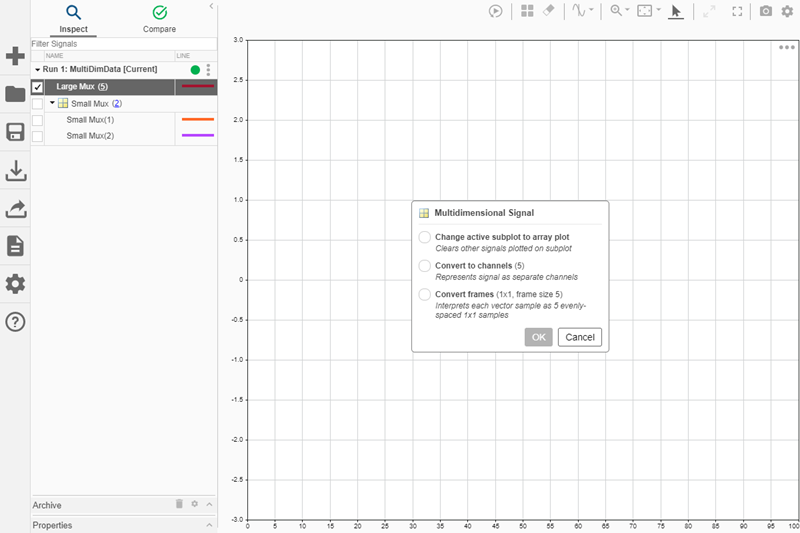The height and width of the screenshot is (533, 800).
Task: Click OK in Multidimensional Signal dialog
Action: click(x=538, y=337)
